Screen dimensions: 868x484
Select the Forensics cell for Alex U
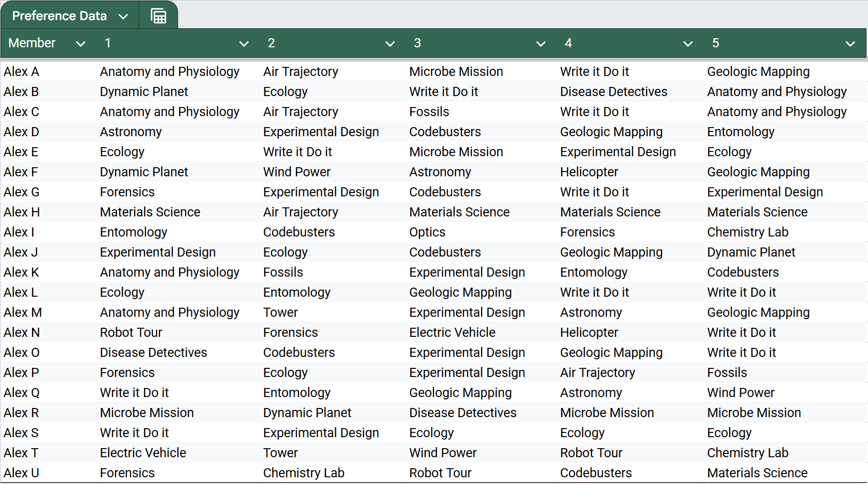[127, 473]
